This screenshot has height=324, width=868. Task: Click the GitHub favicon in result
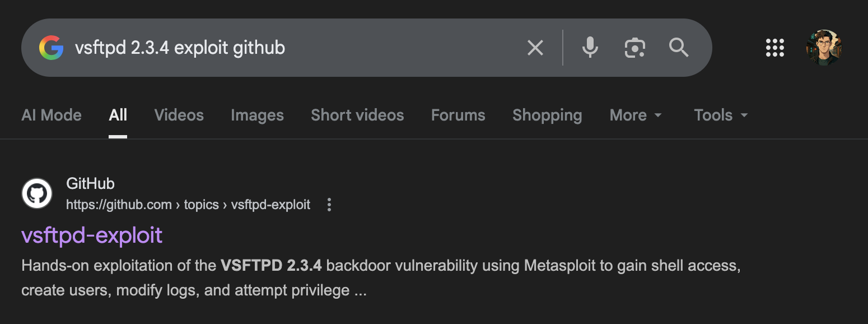pyautogui.click(x=37, y=194)
